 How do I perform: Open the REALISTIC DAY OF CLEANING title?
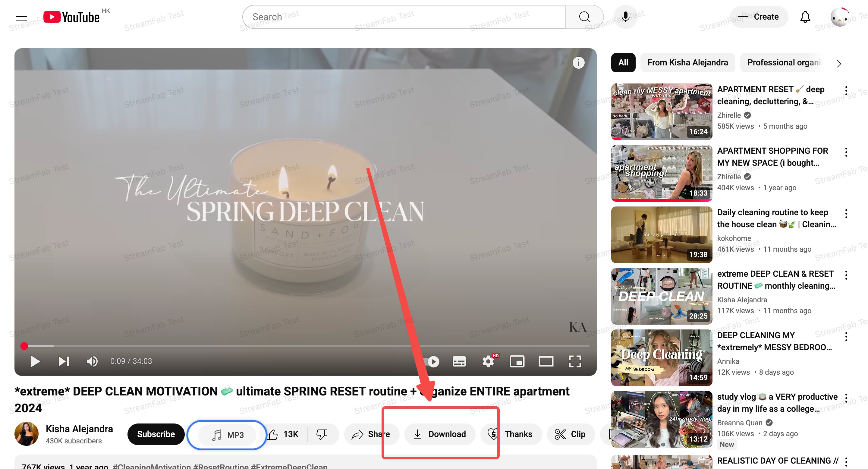click(777, 461)
